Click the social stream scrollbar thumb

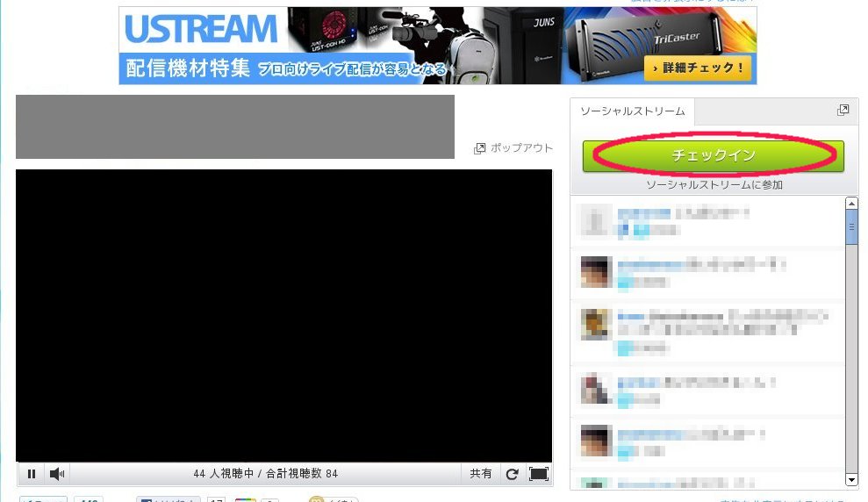point(851,227)
